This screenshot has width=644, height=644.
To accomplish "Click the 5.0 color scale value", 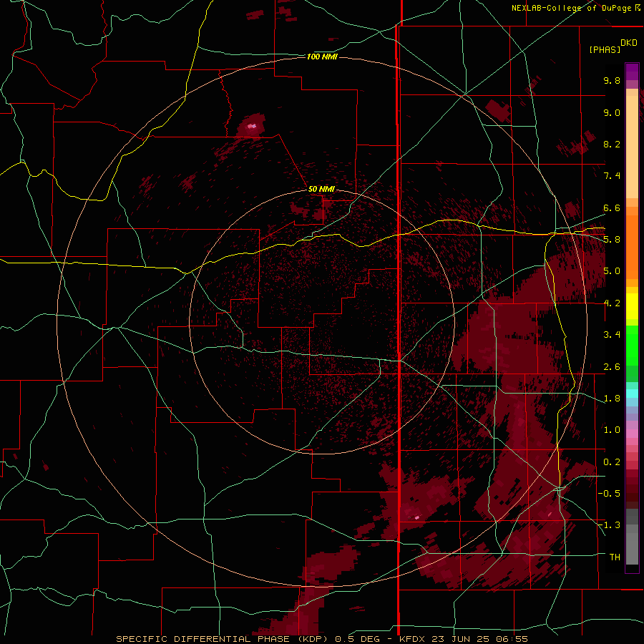I will click(612, 271).
